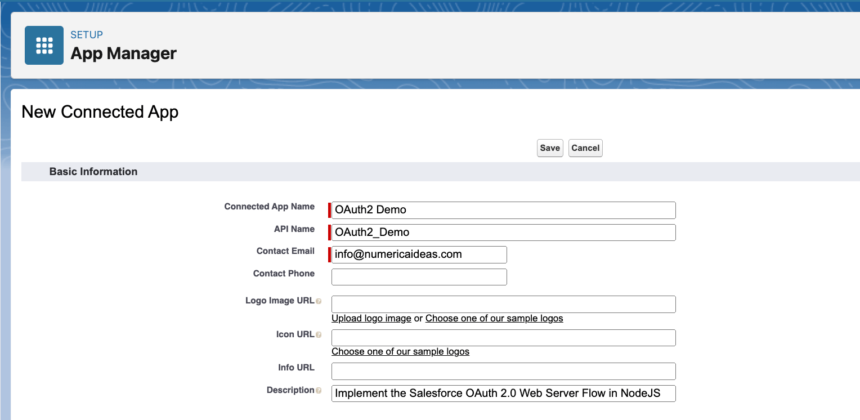Click the Basic Information section header
This screenshot has height=420, width=860.
tap(93, 172)
